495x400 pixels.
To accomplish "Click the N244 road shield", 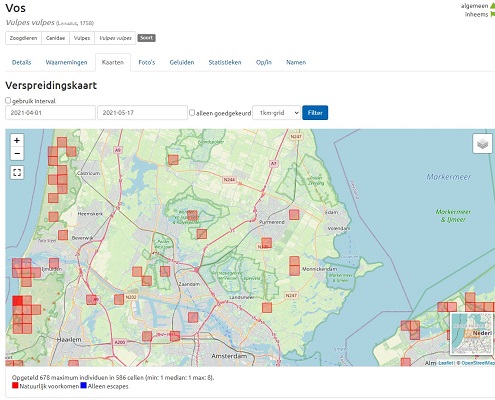I will coord(229,180).
